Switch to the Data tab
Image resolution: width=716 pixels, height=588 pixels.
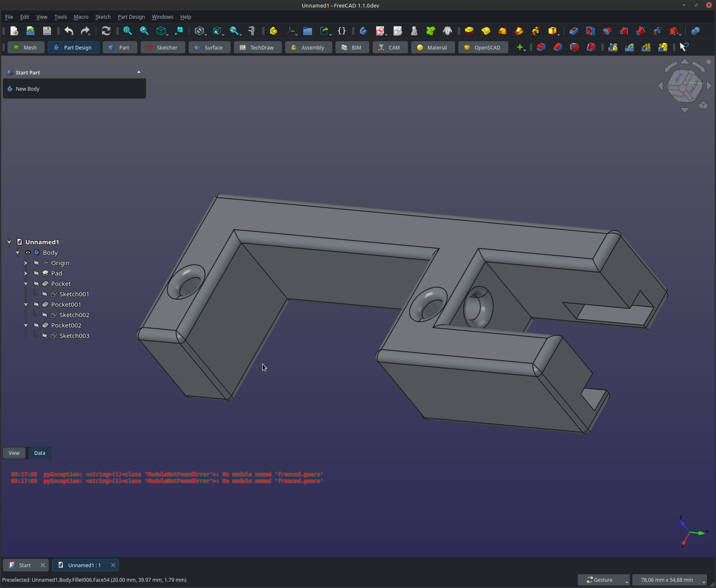pos(40,453)
